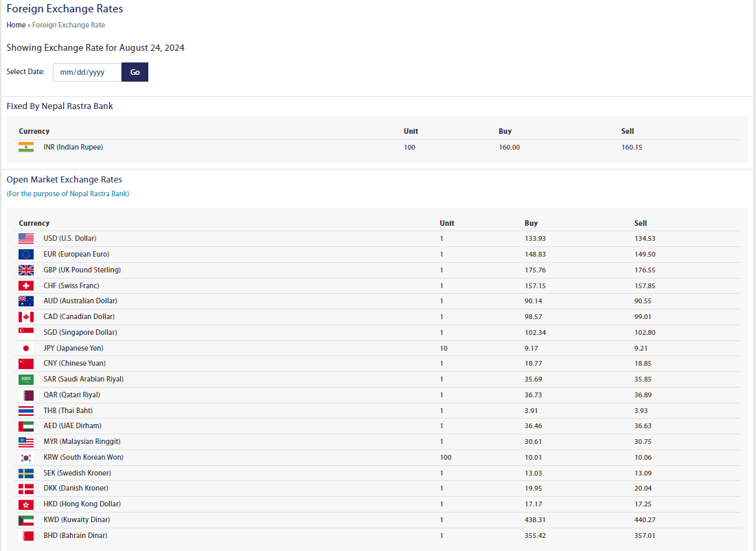Click the UK Pound Sterling flag icon
Viewport: 756px width, 551px height.
point(26,270)
